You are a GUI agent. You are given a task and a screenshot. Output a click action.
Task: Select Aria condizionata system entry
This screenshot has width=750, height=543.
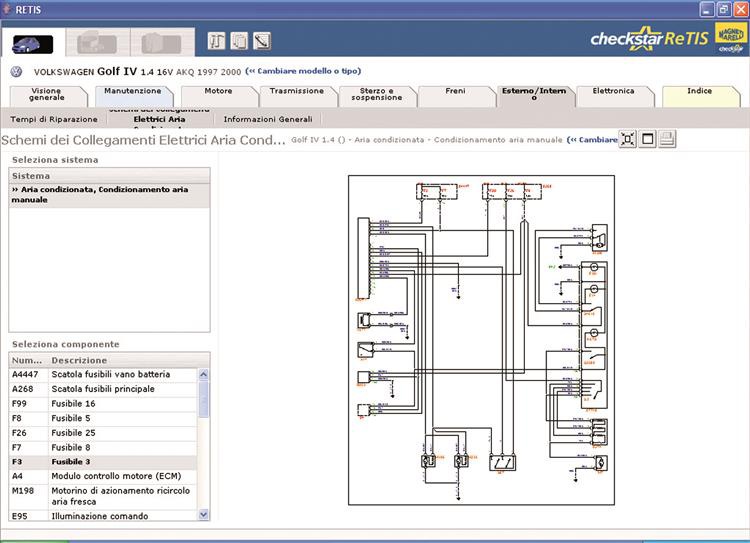[108, 194]
